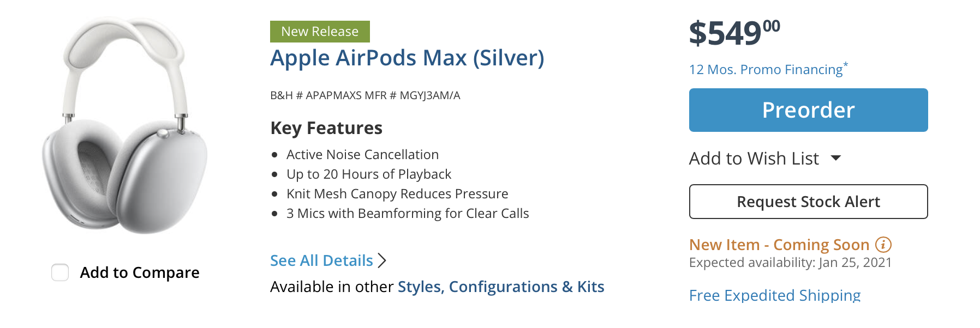980x328 pixels.
Task: Click Expected availability Jan 25, 2021 text
Action: (x=790, y=263)
